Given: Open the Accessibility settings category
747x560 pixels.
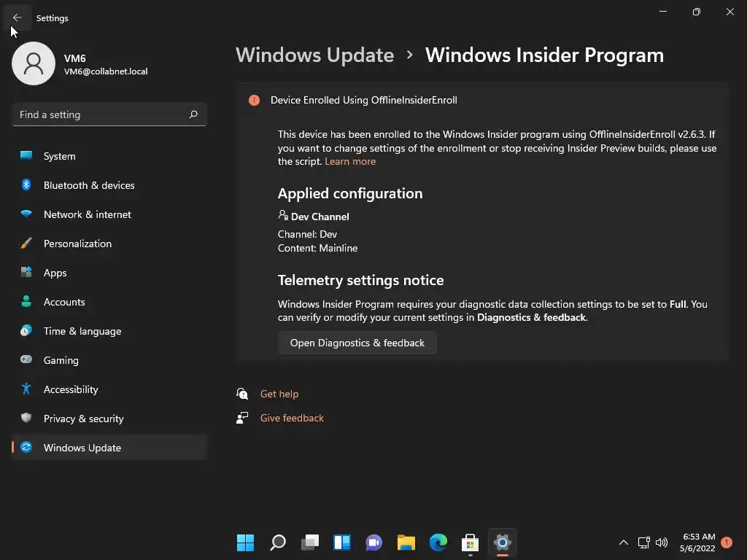Looking at the screenshot, I should click(109, 389).
